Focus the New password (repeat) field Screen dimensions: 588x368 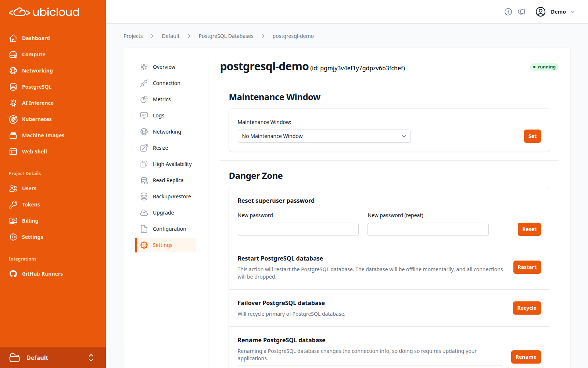pos(428,229)
